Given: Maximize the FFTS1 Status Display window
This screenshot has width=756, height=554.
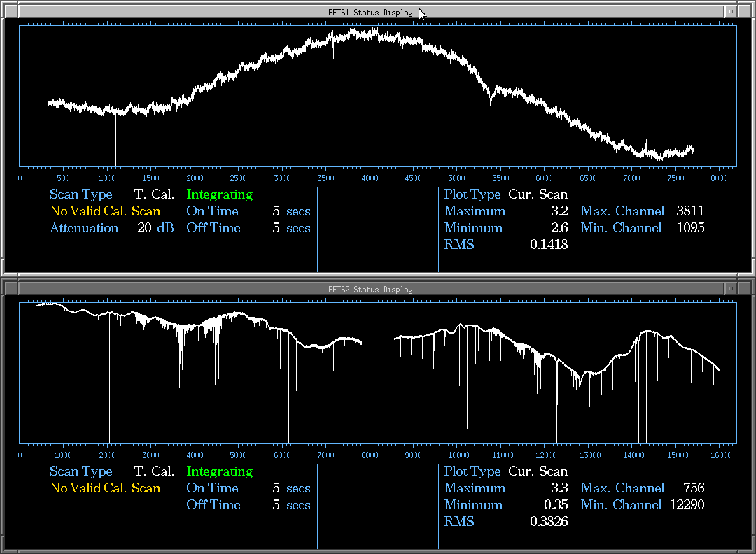Looking at the screenshot, I should click(745, 12).
